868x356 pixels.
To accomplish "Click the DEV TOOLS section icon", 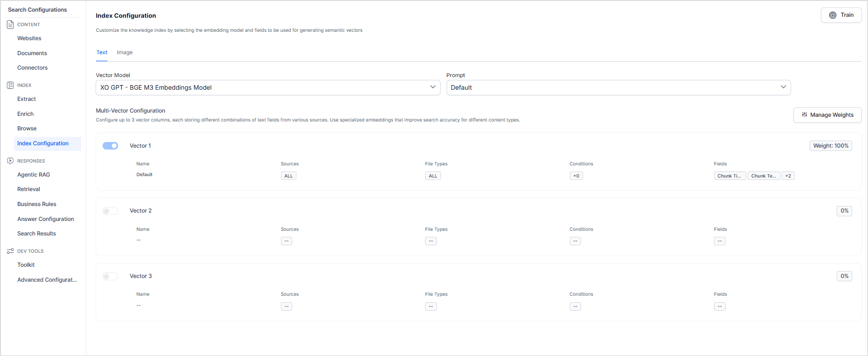I will 10,251.
